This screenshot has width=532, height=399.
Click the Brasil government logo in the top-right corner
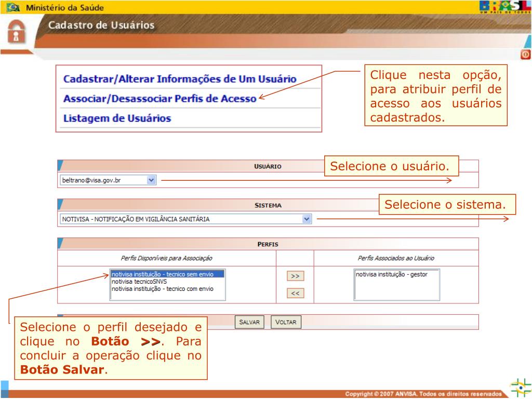[505, 7]
